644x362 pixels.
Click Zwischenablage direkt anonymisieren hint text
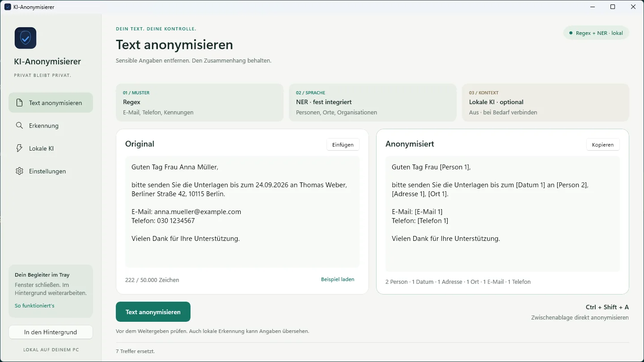point(580,318)
